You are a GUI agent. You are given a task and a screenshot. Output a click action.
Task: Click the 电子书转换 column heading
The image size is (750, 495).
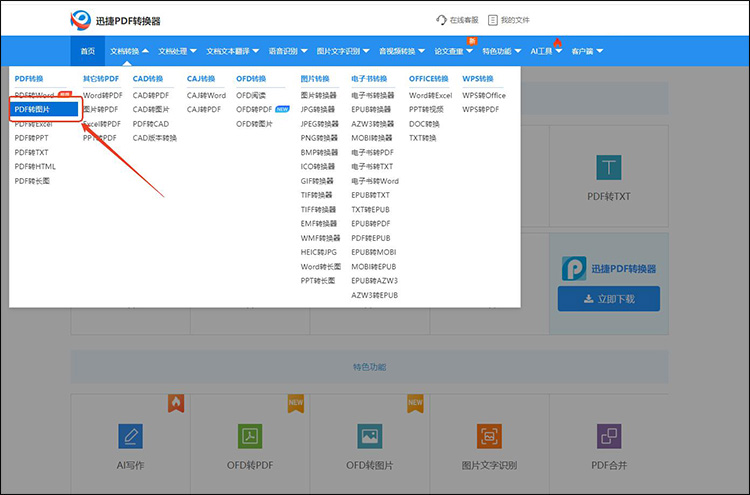(x=369, y=79)
